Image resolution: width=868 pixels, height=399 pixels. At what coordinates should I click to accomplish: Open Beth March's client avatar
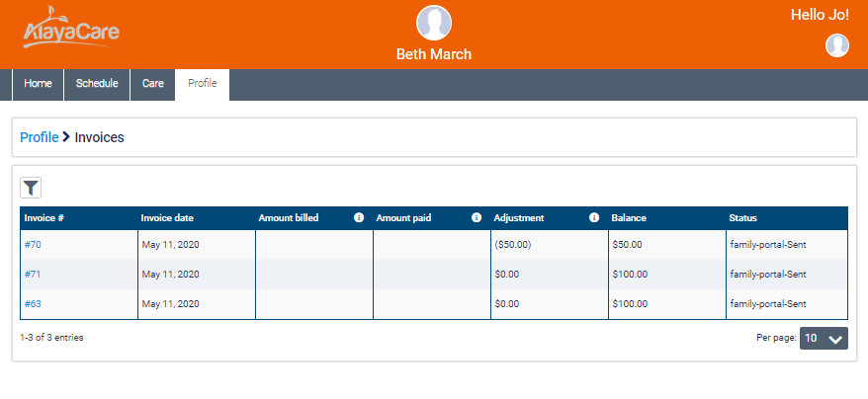click(433, 23)
